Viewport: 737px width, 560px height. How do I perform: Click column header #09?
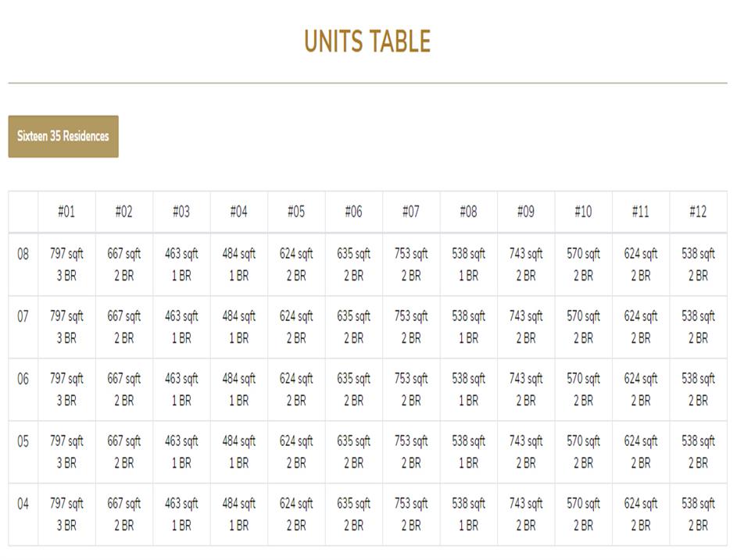(x=526, y=212)
